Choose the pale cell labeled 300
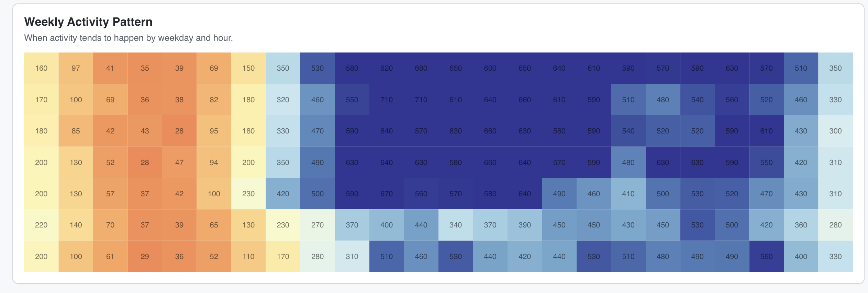This screenshot has width=868, height=293. [x=835, y=131]
